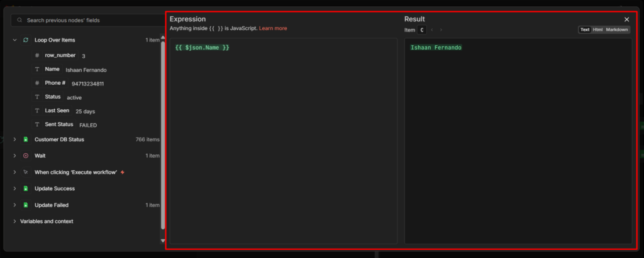Click the Loop Over Items label
644x258 pixels.
[x=55, y=40]
